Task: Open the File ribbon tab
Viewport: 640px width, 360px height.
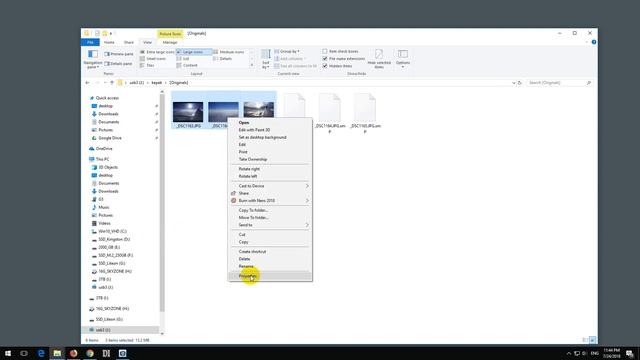Action: [90, 42]
